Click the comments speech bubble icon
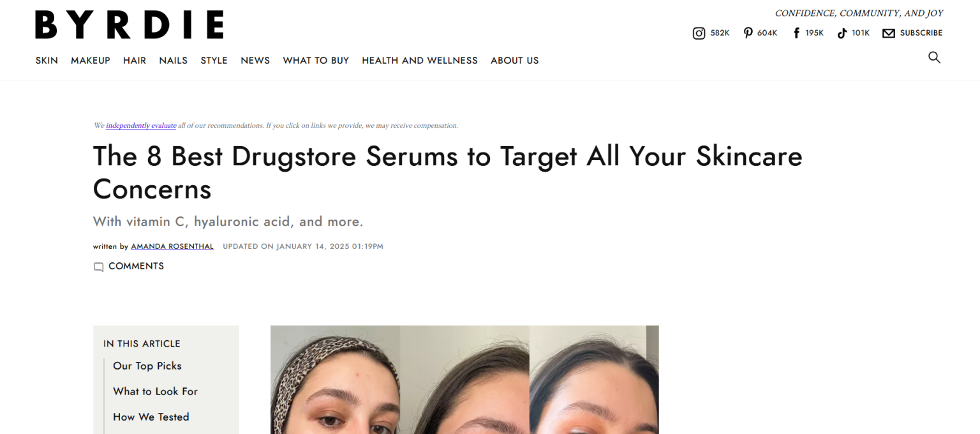This screenshot has width=980, height=434. click(98, 267)
